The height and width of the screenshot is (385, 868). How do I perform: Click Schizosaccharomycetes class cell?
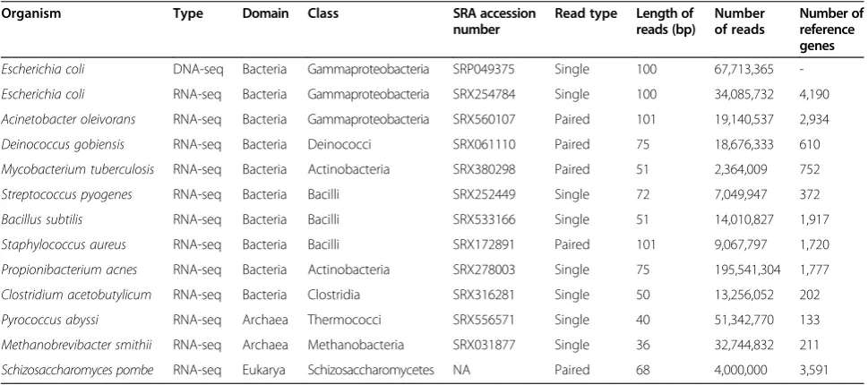[371, 370]
